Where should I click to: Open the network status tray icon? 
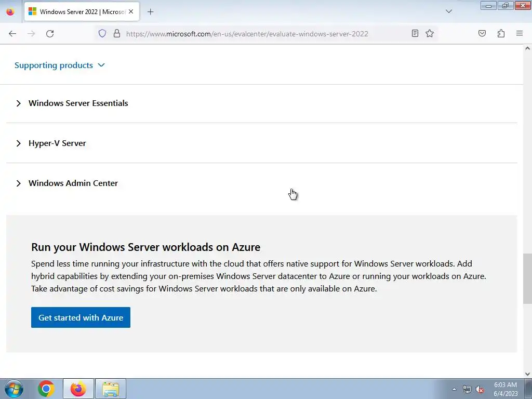pos(467,389)
